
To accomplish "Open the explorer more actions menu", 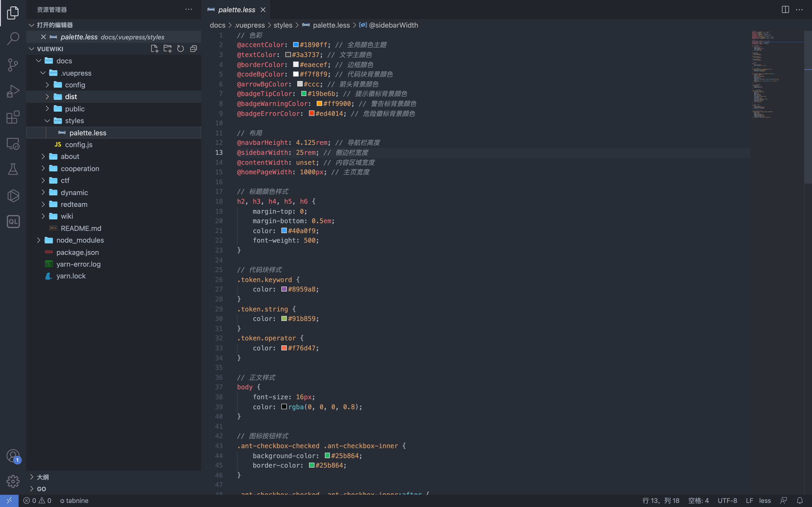I will (x=188, y=10).
